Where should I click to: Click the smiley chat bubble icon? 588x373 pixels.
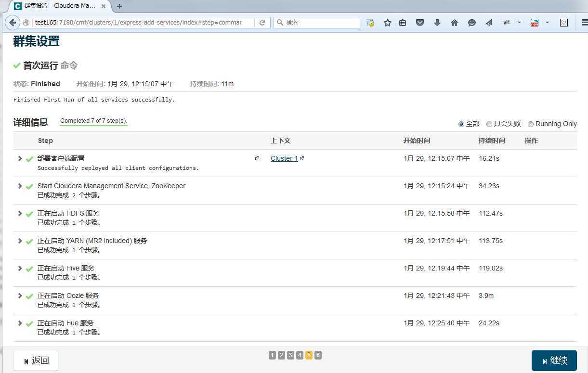pyautogui.click(x=472, y=23)
